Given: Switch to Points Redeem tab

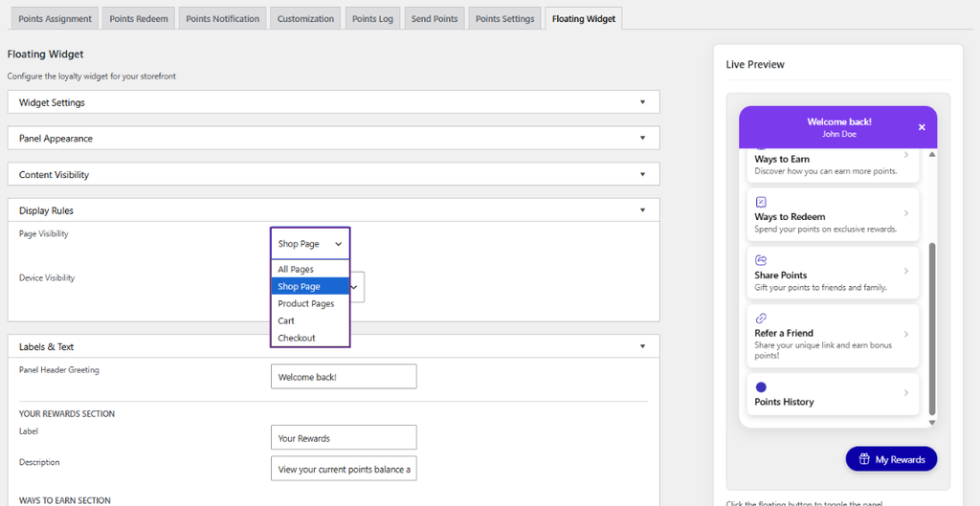Looking at the screenshot, I should click(x=139, y=19).
